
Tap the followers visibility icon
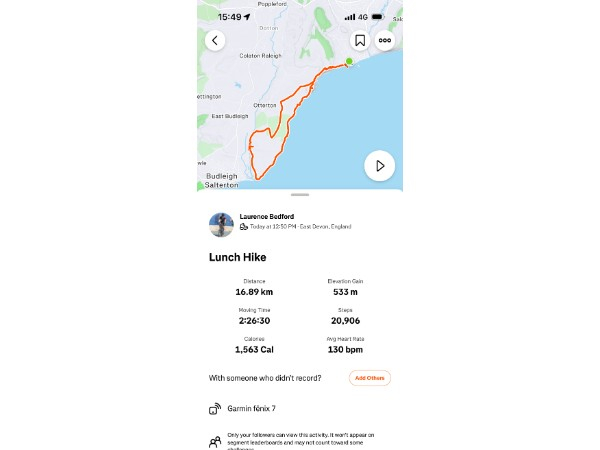pyautogui.click(x=214, y=441)
